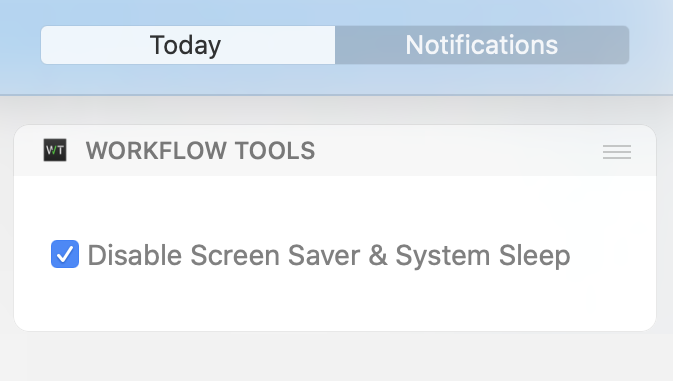673x381 pixels.
Task: Click the blue header area above the tabs
Action: click(335, 12)
